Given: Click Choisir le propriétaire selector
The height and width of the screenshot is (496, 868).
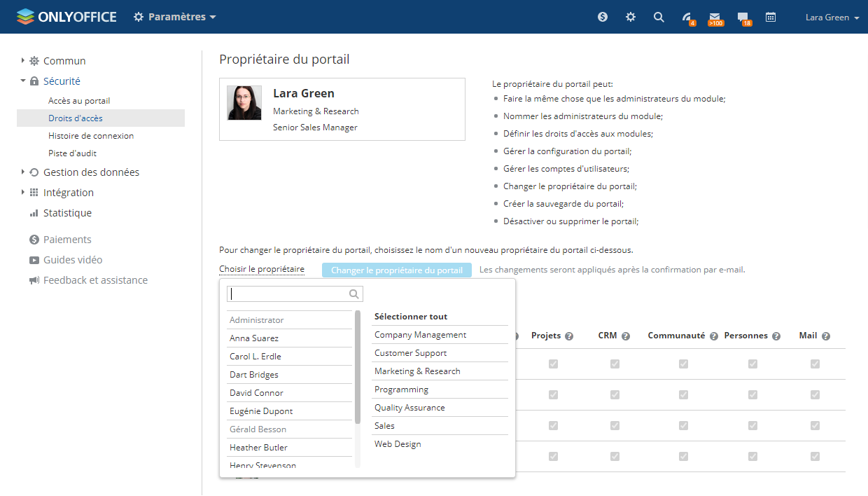Looking at the screenshot, I should 262,270.
